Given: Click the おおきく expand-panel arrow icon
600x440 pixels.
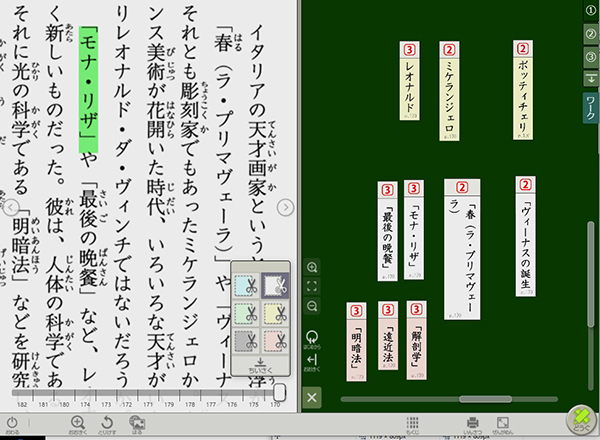Looking at the screenshot, I should 312,362.
